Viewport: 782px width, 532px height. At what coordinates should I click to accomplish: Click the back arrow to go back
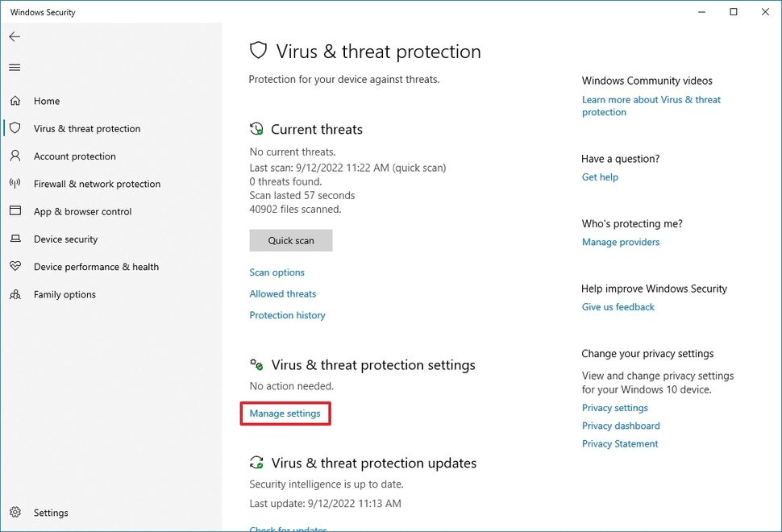tap(15, 36)
